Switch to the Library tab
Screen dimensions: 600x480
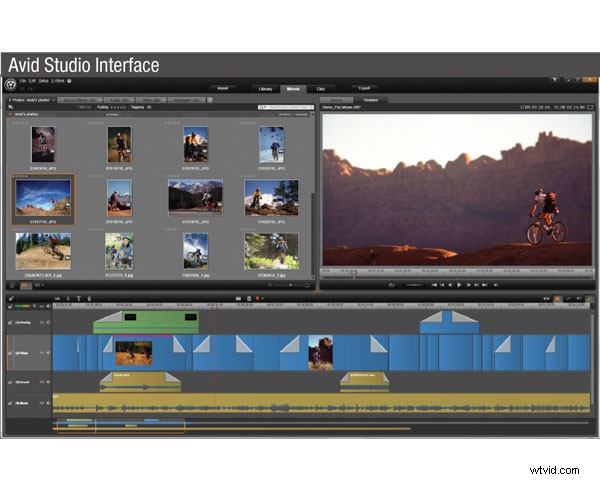click(265, 89)
